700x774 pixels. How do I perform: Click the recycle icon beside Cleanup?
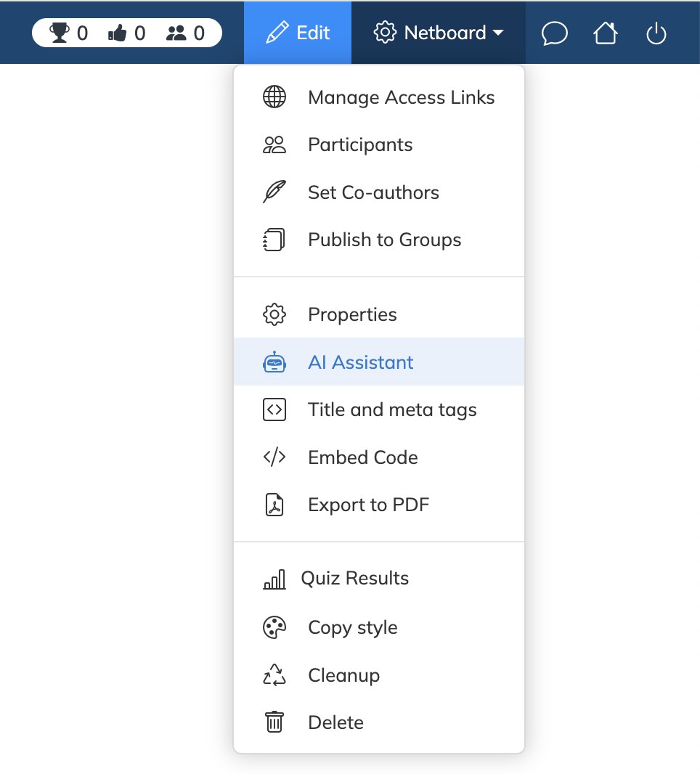point(274,675)
